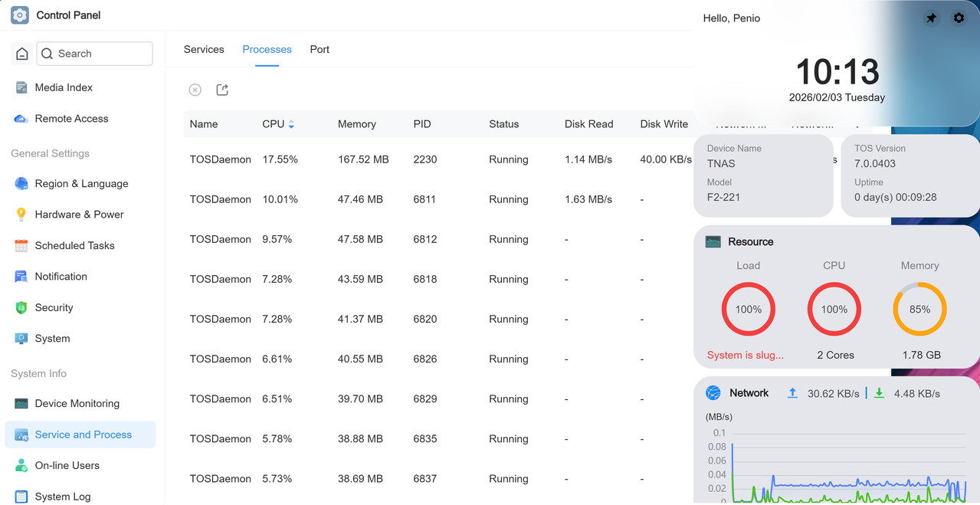Click the Region & Language globe icon
Screen dimensions: 980x505
tap(21, 184)
